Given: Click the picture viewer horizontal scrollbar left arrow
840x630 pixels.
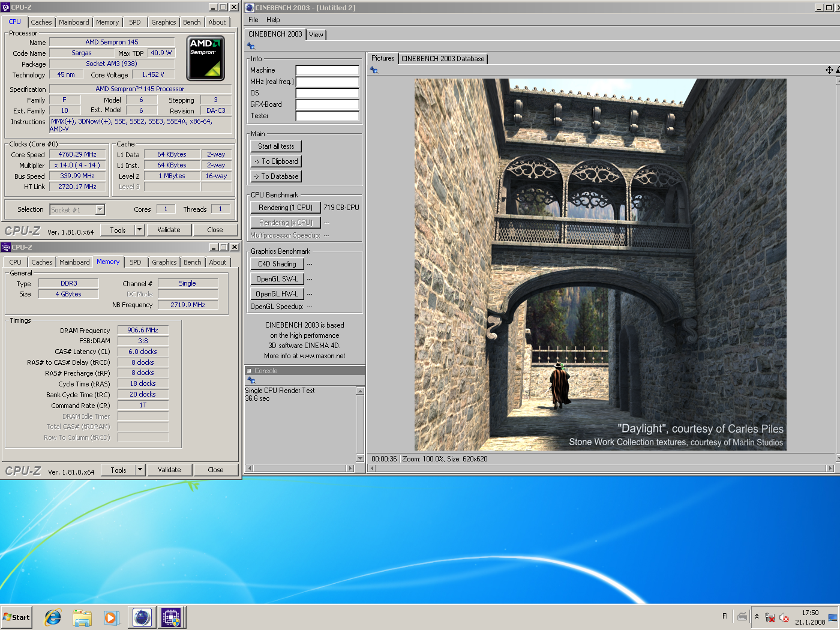Looking at the screenshot, I should [x=372, y=468].
